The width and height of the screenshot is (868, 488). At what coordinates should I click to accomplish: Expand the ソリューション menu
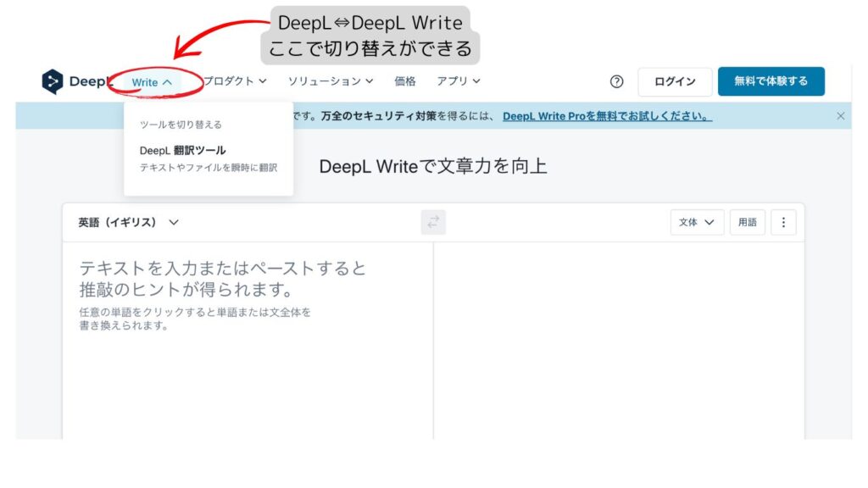coord(331,81)
